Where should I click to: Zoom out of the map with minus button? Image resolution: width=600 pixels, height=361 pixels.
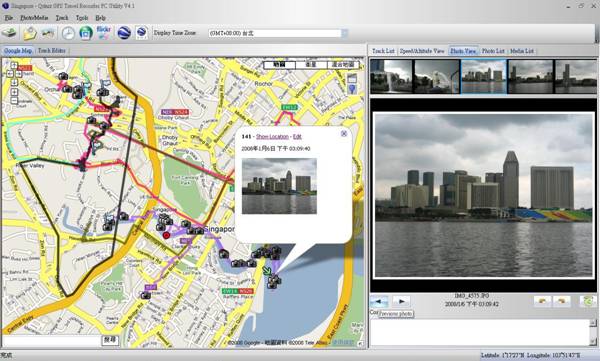[14, 101]
